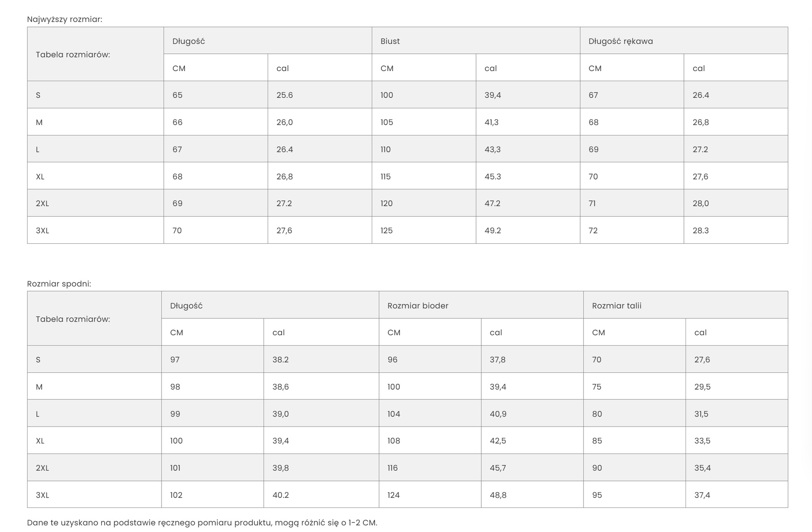Select the 45.3 bust inches cell

pyautogui.click(x=493, y=176)
